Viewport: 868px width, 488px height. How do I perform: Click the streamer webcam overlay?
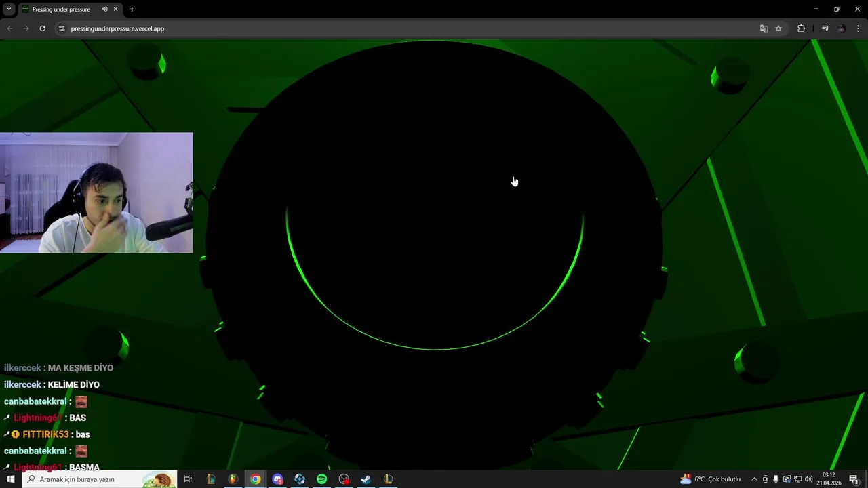click(x=96, y=192)
